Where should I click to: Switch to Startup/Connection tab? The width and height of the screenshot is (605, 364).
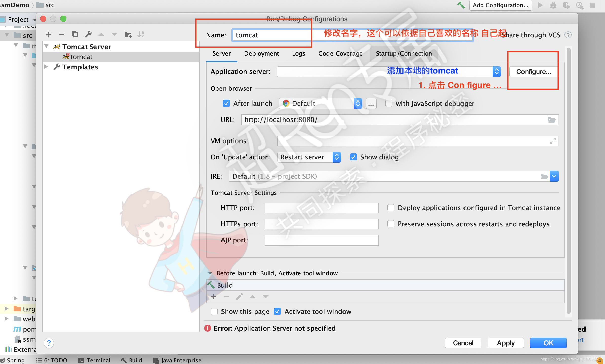[404, 54]
